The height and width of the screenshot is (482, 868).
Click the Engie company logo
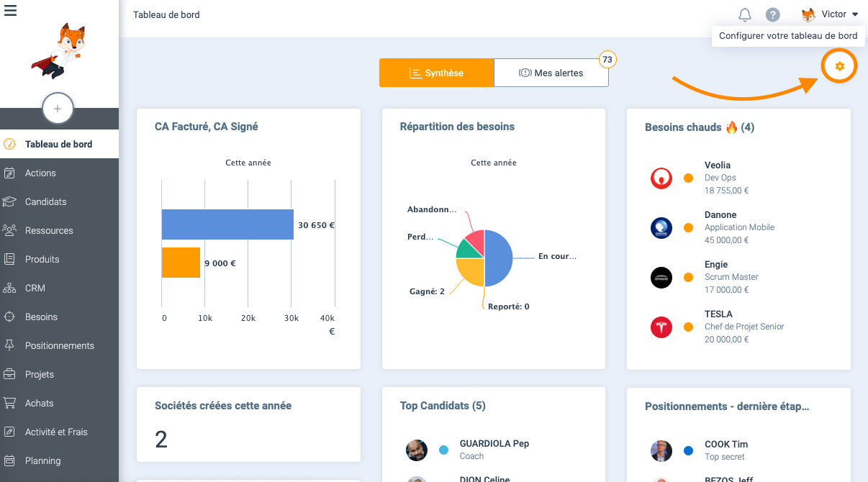(x=661, y=277)
